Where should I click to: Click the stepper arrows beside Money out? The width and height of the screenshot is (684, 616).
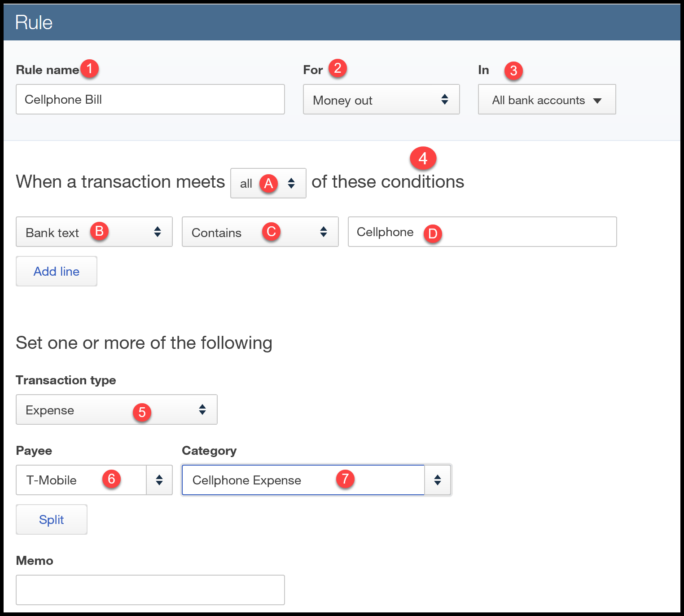tap(445, 99)
